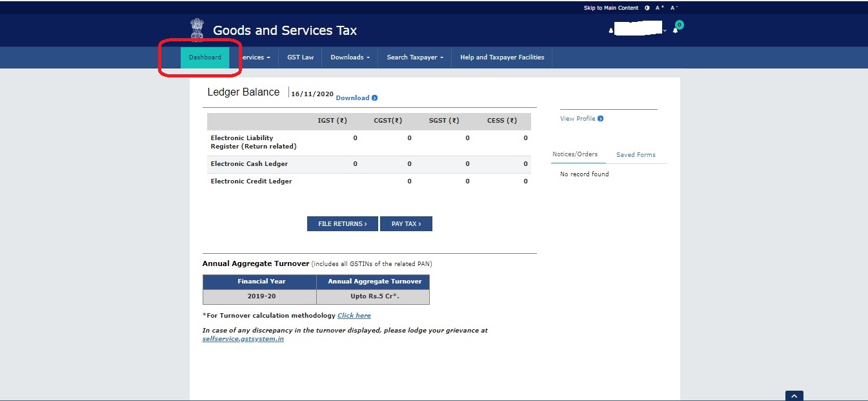This screenshot has height=401, width=868.
Task: Open the notifications bell icon
Action: [676, 30]
